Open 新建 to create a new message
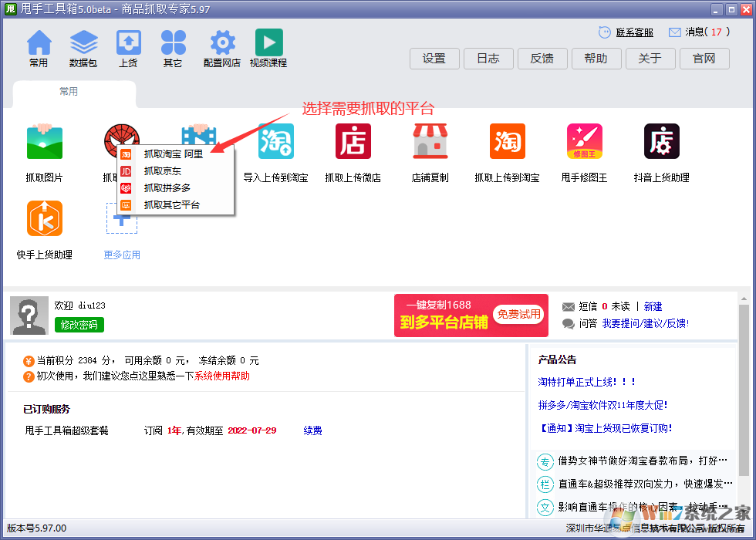 pos(653,305)
